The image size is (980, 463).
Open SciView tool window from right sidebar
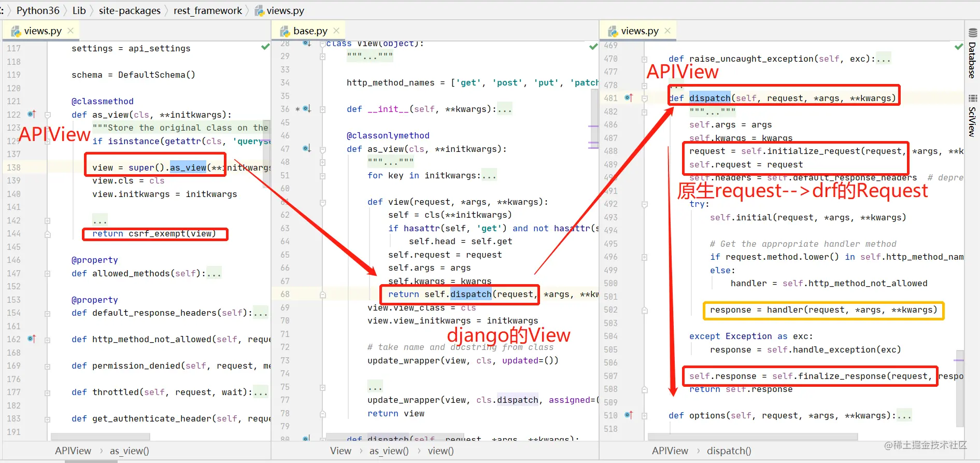(x=972, y=115)
